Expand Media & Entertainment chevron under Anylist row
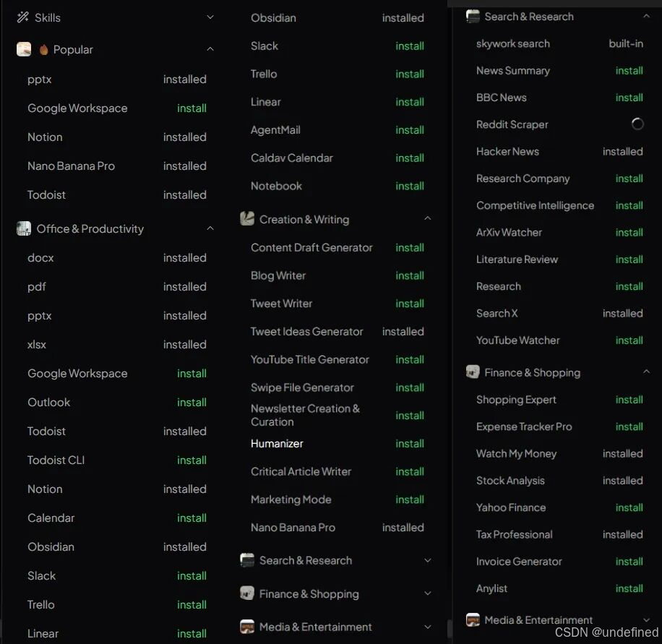662x644 pixels. click(x=646, y=619)
